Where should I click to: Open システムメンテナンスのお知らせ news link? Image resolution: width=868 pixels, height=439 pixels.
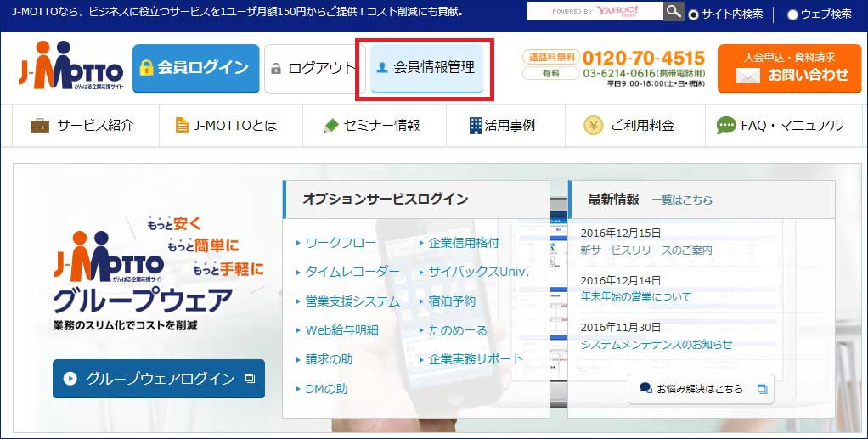click(656, 345)
